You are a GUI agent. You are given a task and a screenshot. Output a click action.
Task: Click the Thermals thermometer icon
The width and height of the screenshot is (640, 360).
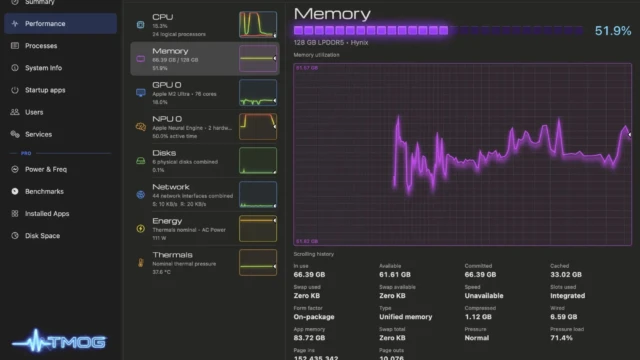[x=140, y=263]
